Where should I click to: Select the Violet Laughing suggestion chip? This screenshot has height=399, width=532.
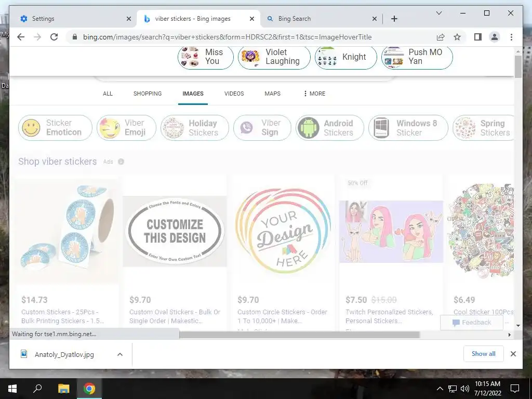[x=274, y=57]
